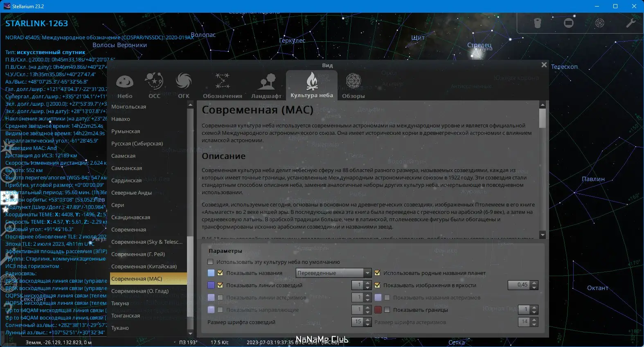Screen dimensions: 644x347
Task: Adjust the boundaries thickness spinner
Action: point(528,310)
